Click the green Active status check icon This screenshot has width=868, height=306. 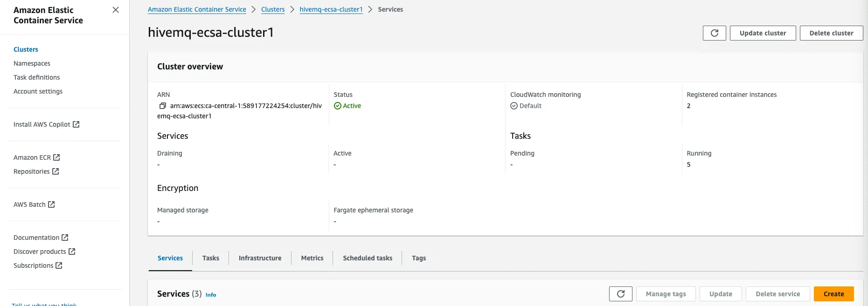click(338, 106)
